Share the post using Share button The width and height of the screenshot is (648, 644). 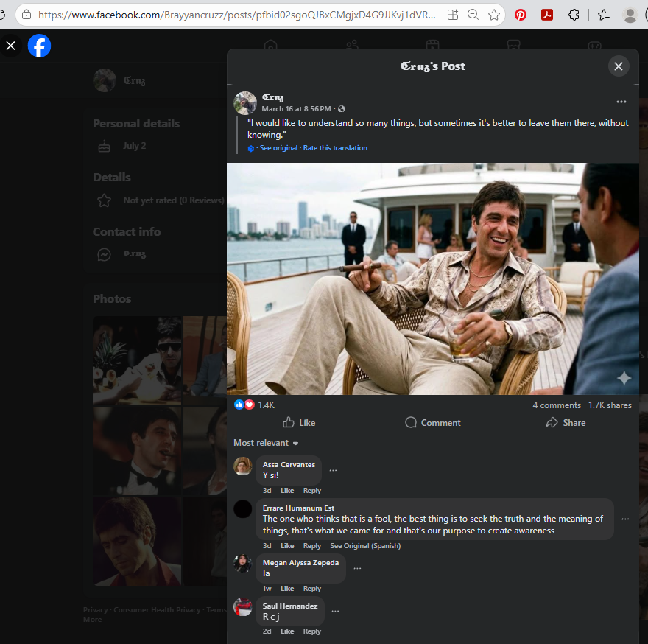click(x=566, y=423)
